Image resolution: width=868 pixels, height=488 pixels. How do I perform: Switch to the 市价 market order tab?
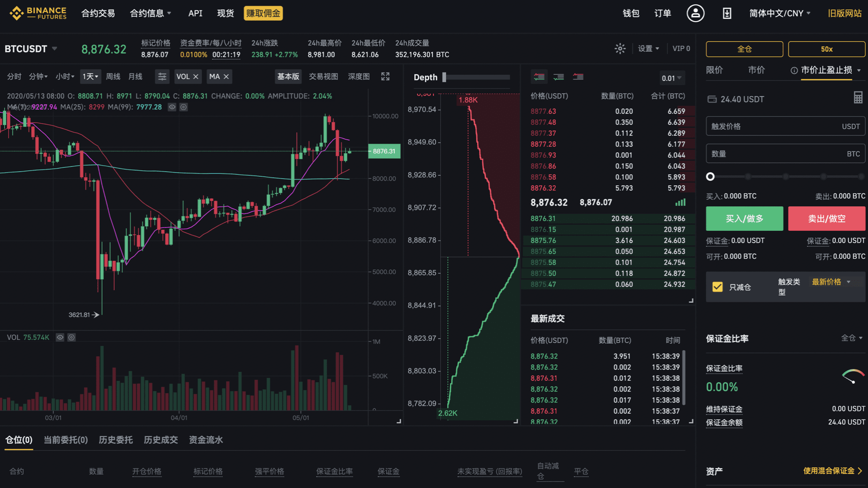757,70
